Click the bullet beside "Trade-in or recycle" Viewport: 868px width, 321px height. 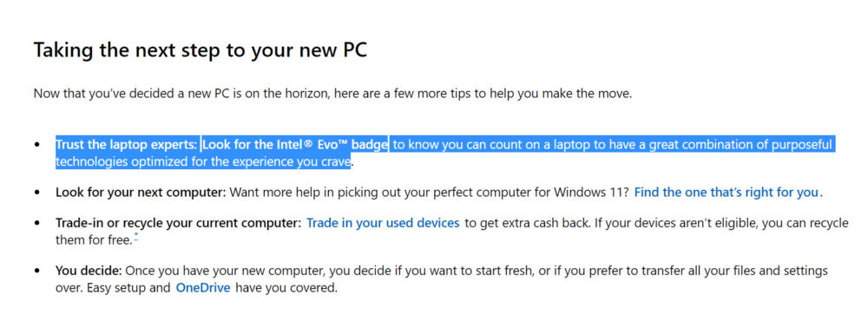[37, 223]
